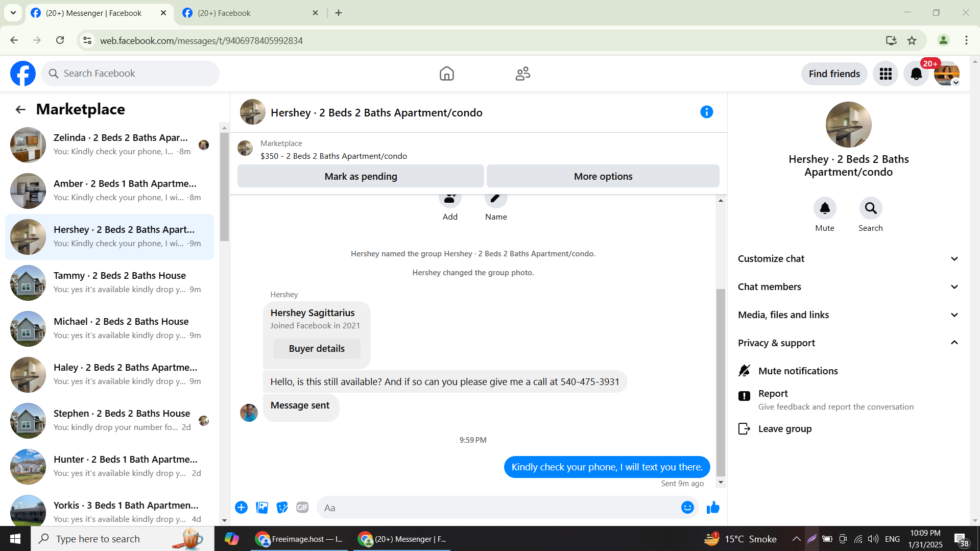Image resolution: width=980 pixels, height=551 pixels.
Task: Open Facebook home via the logo
Action: (23, 74)
